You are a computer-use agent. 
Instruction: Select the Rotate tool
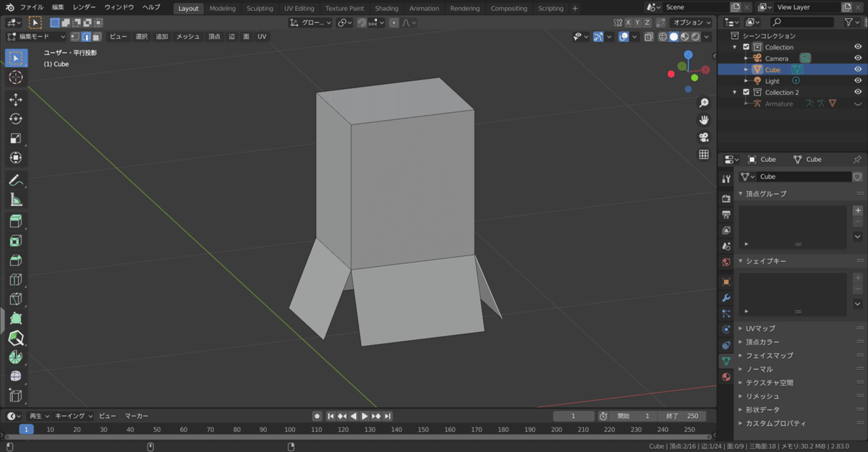pyautogui.click(x=16, y=119)
